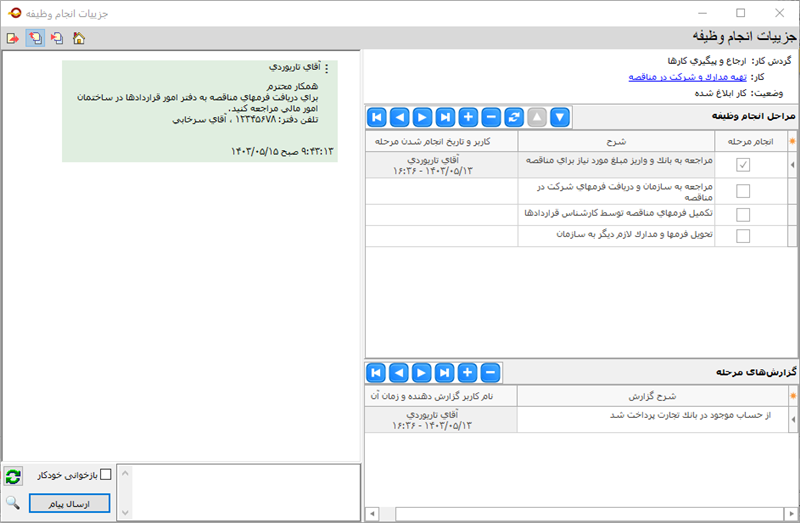800x523 pixels.
Task: Open the three-dot menu on the chat message
Action: click(x=326, y=69)
